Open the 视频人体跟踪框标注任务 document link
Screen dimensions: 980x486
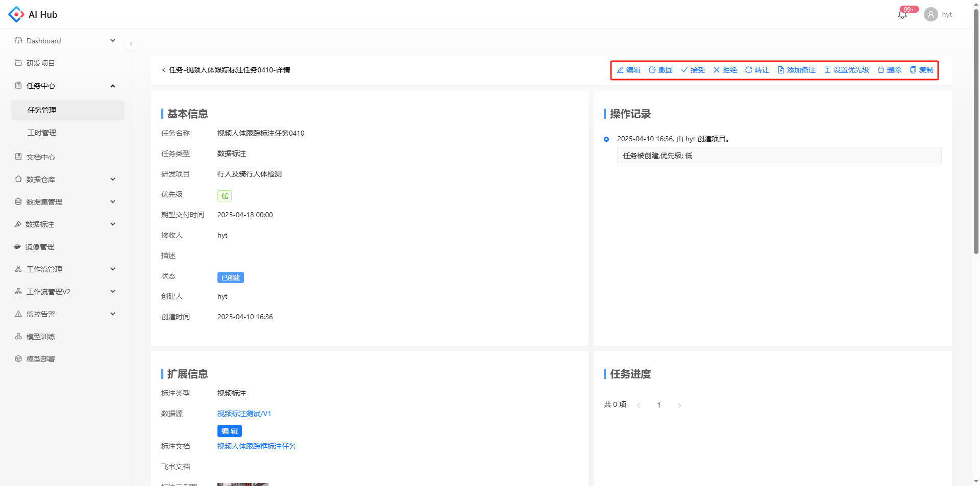(x=256, y=446)
